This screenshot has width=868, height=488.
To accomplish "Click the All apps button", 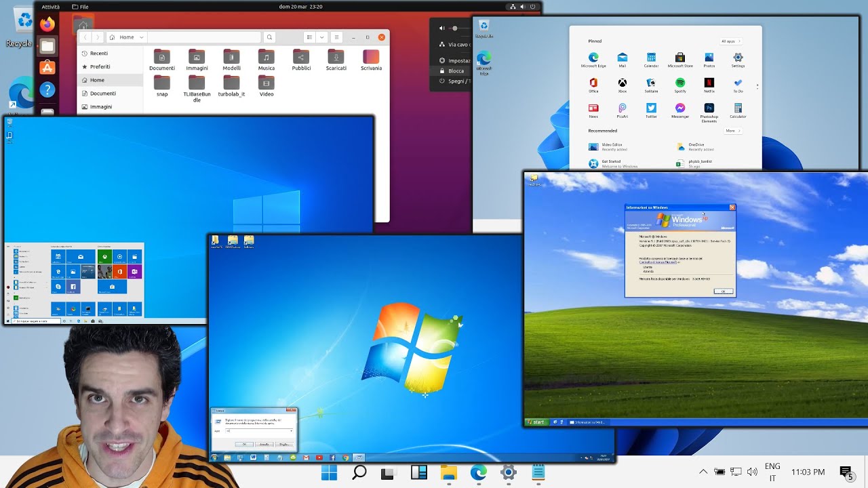I will tap(730, 41).
